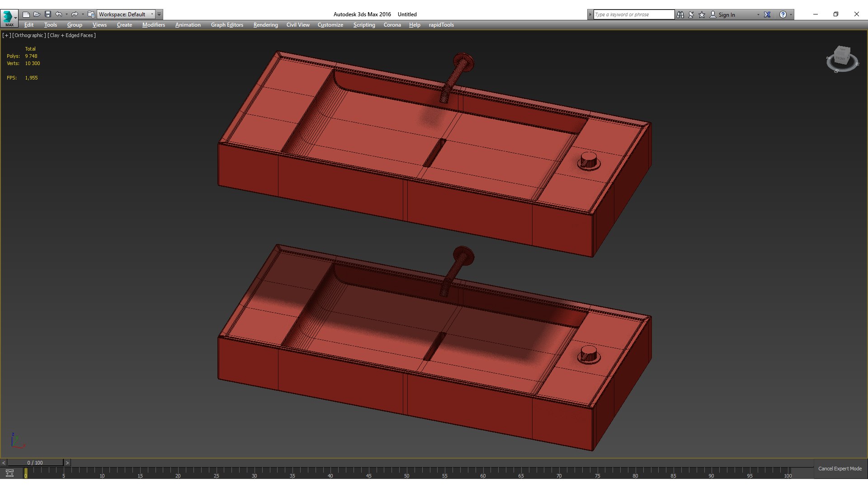Click the Favorites star icon
Screen dimensions: 868x488
702,14
